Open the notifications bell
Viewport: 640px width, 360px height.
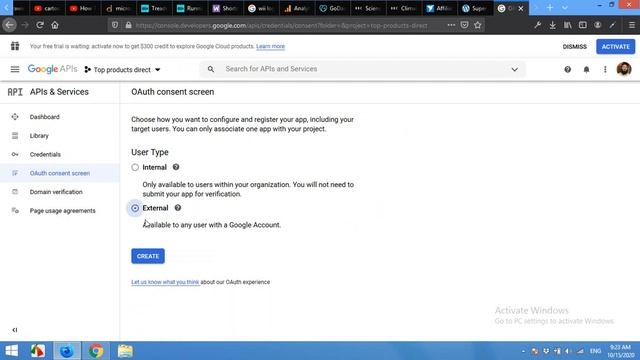tap(586, 69)
